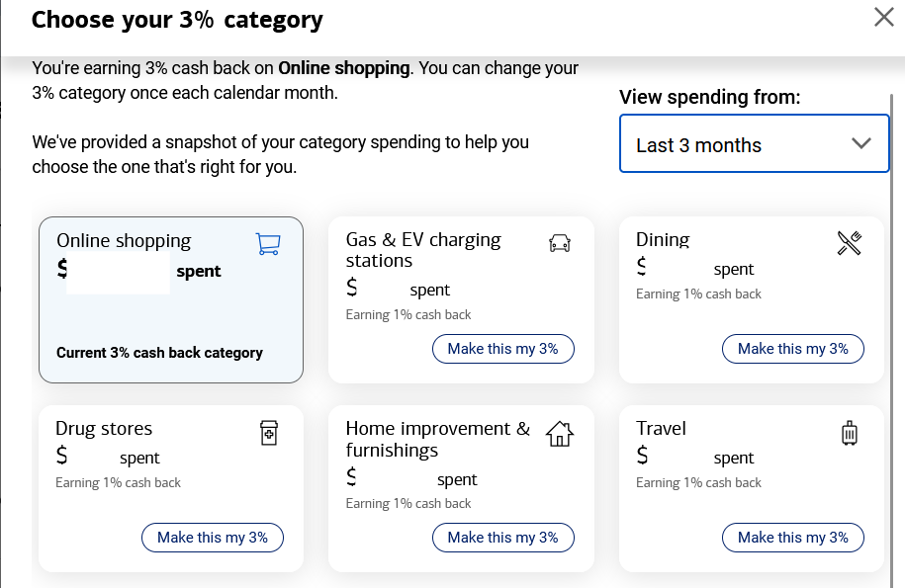The height and width of the screenshot is (588, 905).
Task: Make Home improvement & furnishings the 3% category
Action: pyautogui.click(x=502, y=538)
